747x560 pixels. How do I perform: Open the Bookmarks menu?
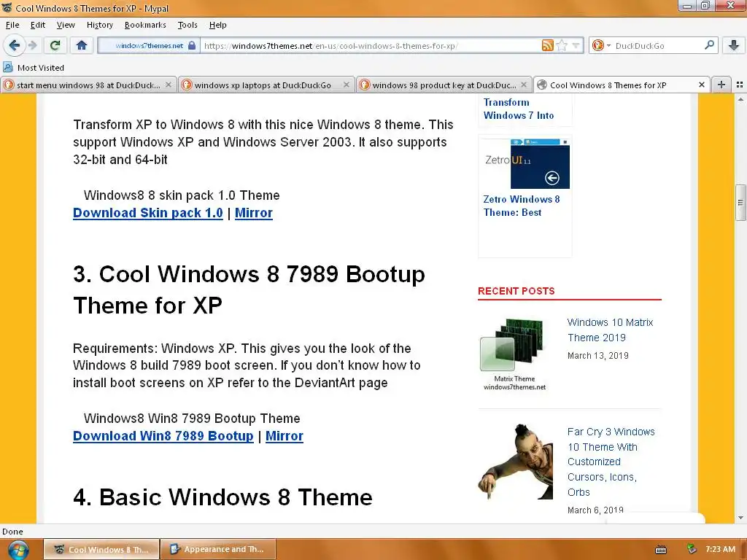145,26
